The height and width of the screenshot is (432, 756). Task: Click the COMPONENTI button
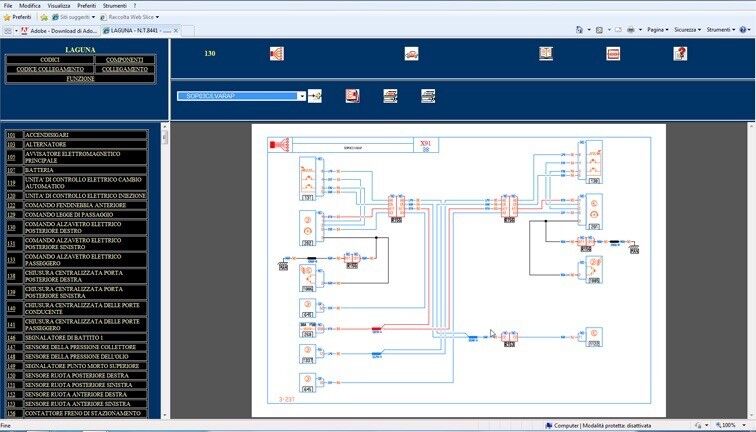click(124, 60)
